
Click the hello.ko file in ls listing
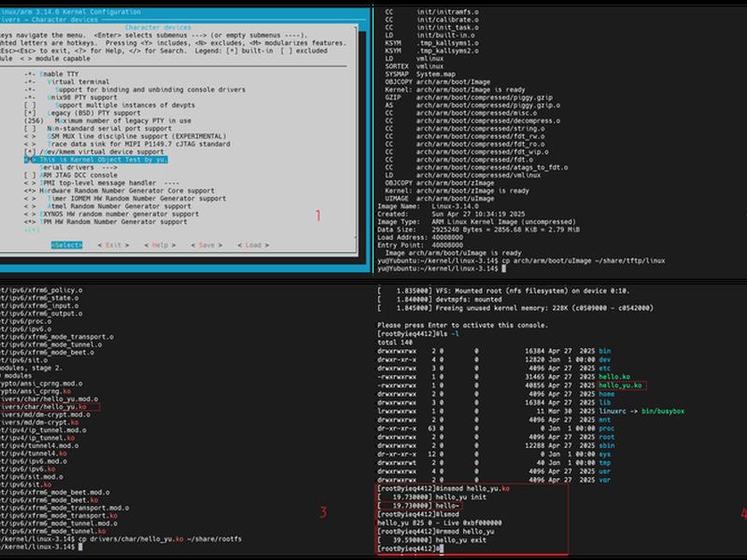click(x=614, y=377)
